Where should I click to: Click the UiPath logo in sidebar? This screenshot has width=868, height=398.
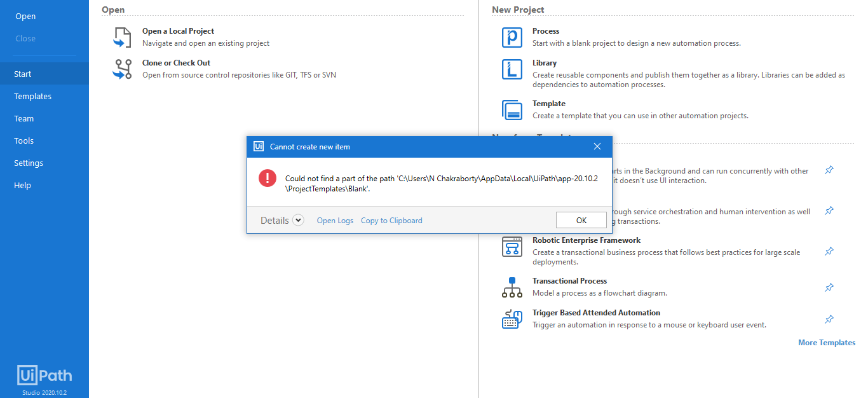point(44,376)
